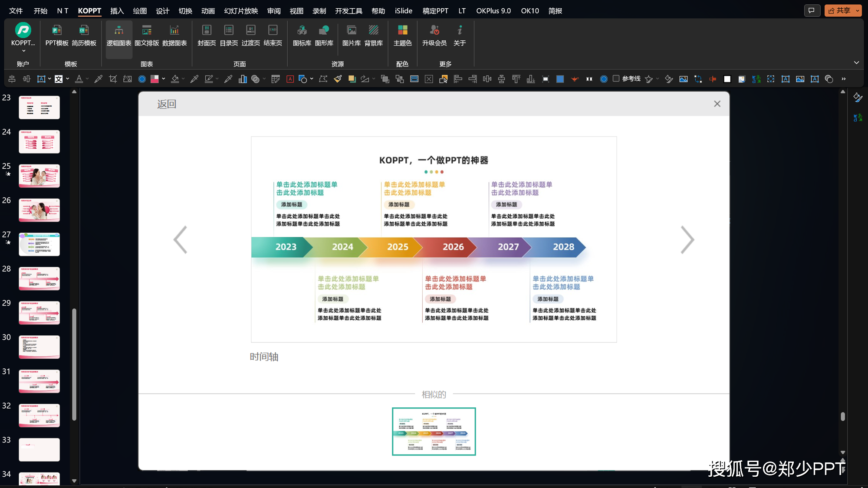Click the red lamp icon in toolbar
This screenshot has width=868, height=488.
pyautogui.click(x=575, y=79)
